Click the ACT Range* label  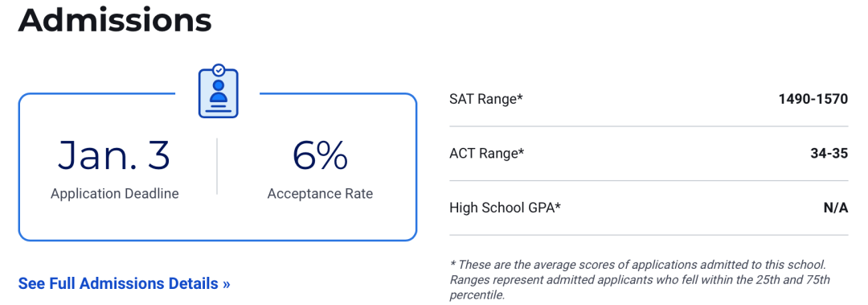click(486, 154)
